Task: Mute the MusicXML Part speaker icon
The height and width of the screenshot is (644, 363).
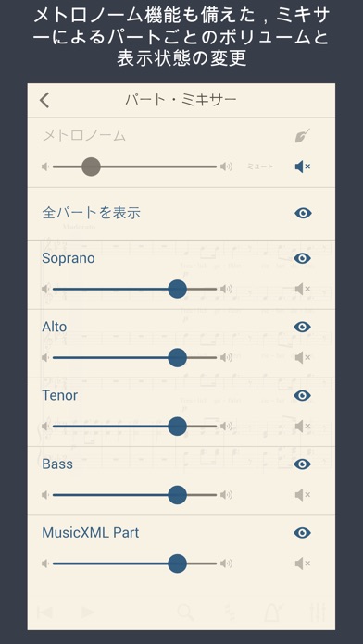Action: point(303,563)
